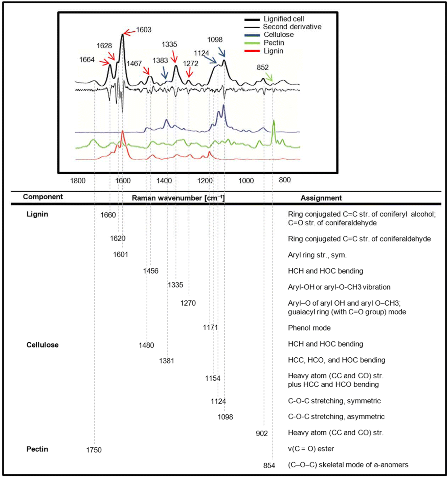
Task: Click the 1272 peak label
Action: click(x=190, y=63)
